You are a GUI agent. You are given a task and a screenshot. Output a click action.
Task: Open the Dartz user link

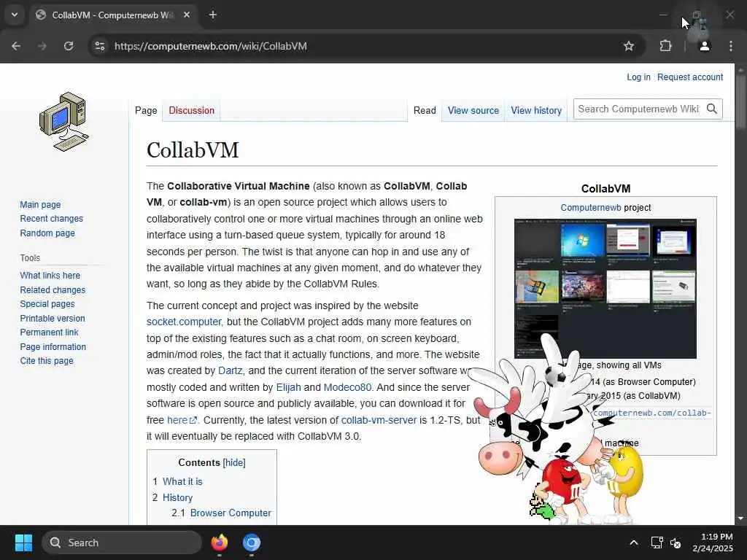pyautogui.click(x=230, y=371)
